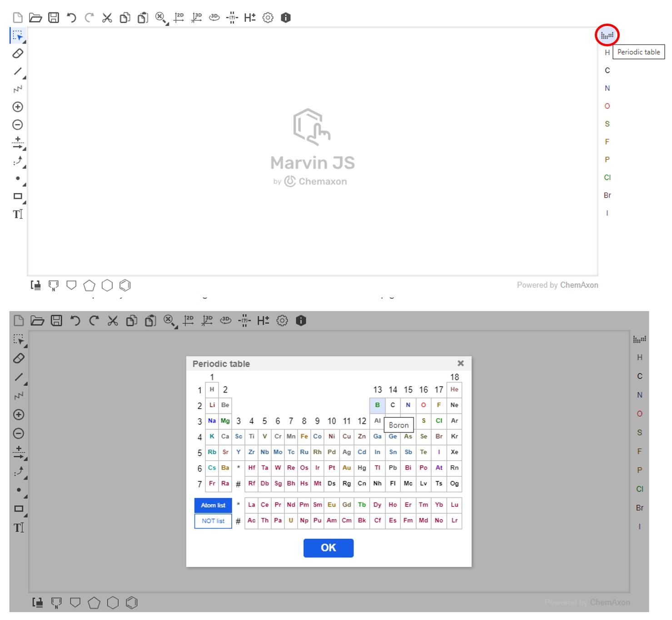This screenshot has height=620, width=672.
Task: Choose O atom in upper right panel
Action: [x=607, y=106]
